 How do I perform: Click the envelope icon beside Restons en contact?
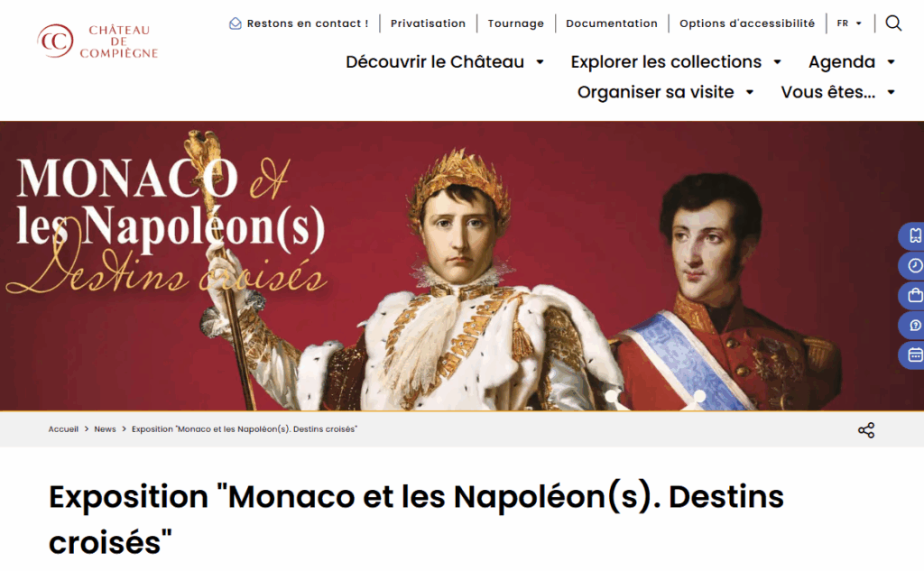coord(236,23)
